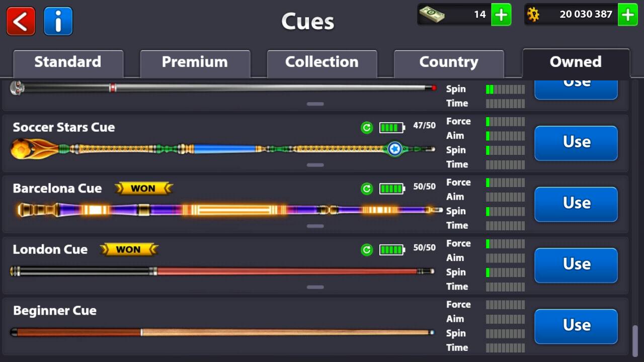Select the Soccer Stars Cue image
Screen dimensions: 644x362
pyautogui.click(x=223, y=149)
